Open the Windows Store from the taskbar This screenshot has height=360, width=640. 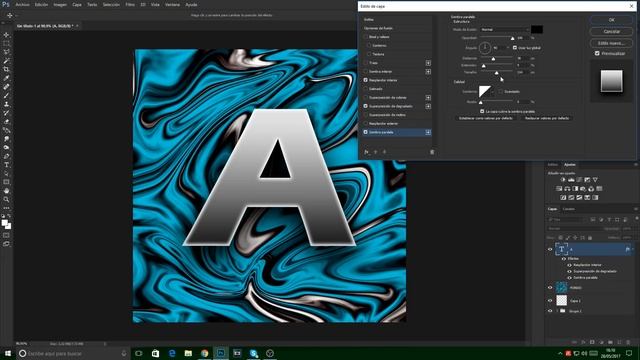tap(156, 353)
